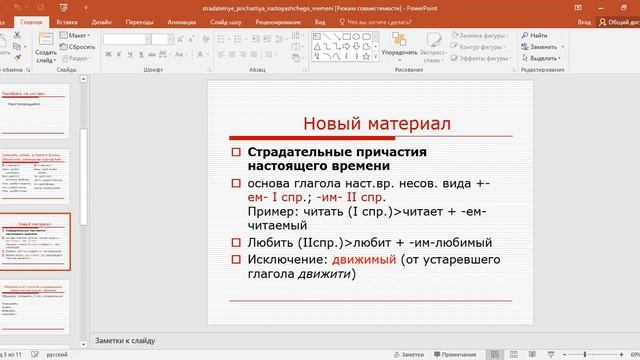Viewport: 640px width, 360px height.
Task: Switch to Normal view in status bar
Action: (x=495, y=354)
